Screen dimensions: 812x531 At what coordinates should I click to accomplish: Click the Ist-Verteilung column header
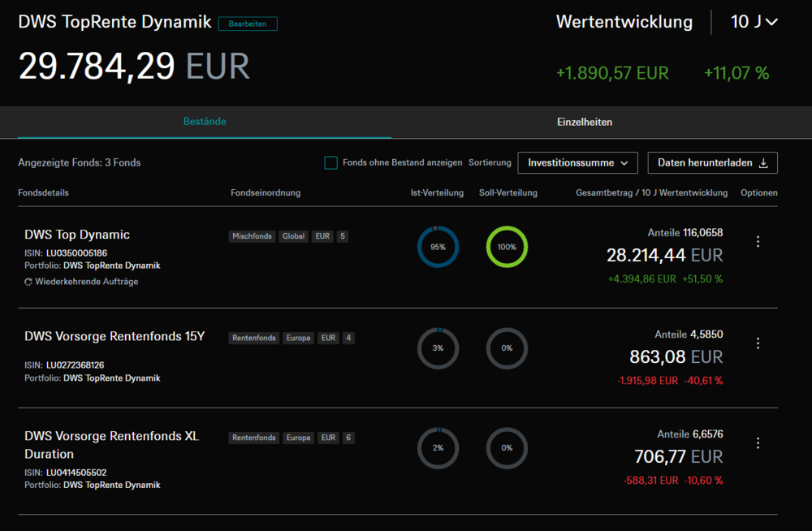tap(437, 192)
